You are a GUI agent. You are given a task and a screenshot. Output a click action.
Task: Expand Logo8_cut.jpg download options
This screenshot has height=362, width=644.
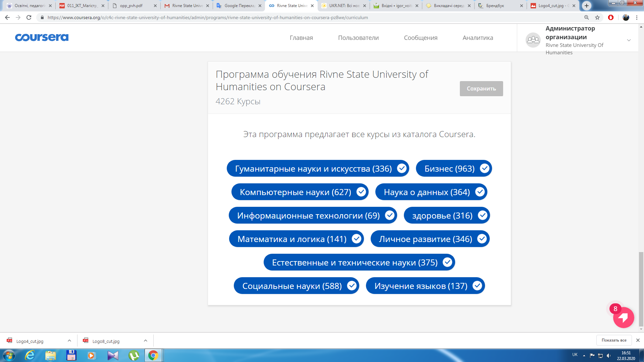[146, 341]
